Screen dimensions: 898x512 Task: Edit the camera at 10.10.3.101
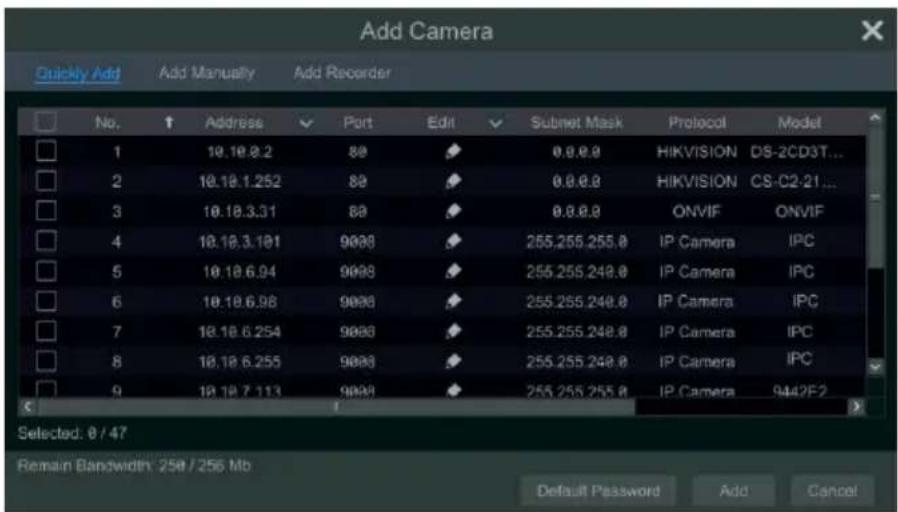(x=452, y=241)
